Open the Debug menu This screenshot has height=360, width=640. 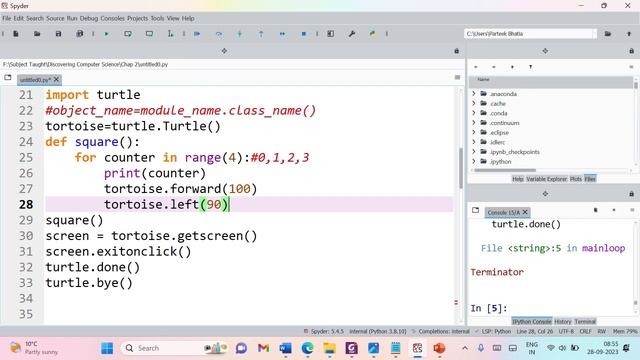(89, 18)
